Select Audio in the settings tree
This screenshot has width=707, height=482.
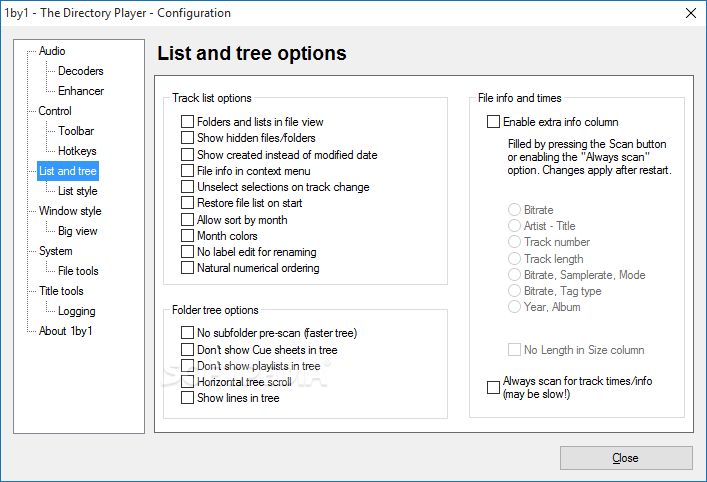point(52,51)
